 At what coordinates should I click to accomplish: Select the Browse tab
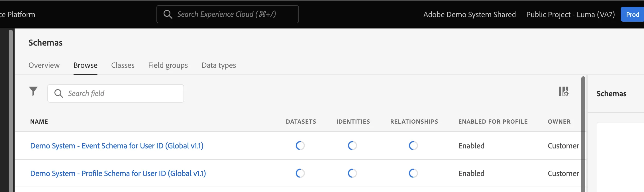pyautogui.click(x=85, y=65)
